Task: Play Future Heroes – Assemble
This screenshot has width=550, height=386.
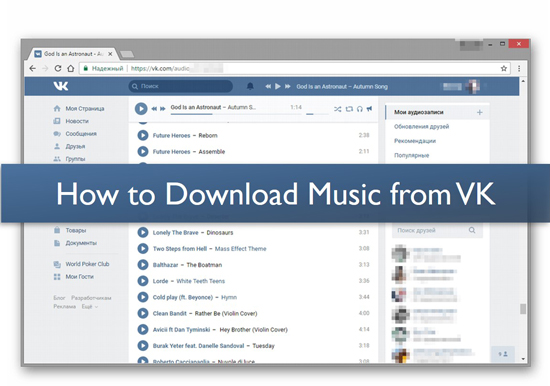Action: tap(143, 151)
